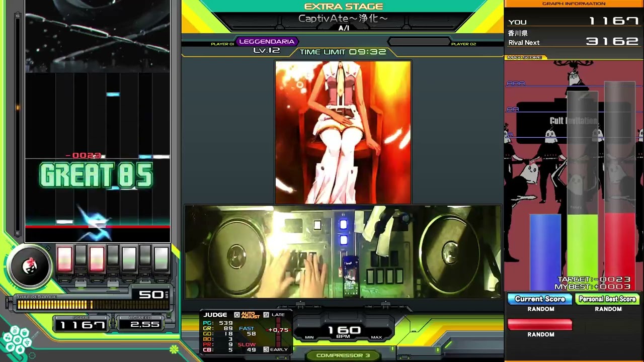The image size is (644, 362).
Task: Click the LEGGENDARIA difficulty badge
Action: click(267, 42)
